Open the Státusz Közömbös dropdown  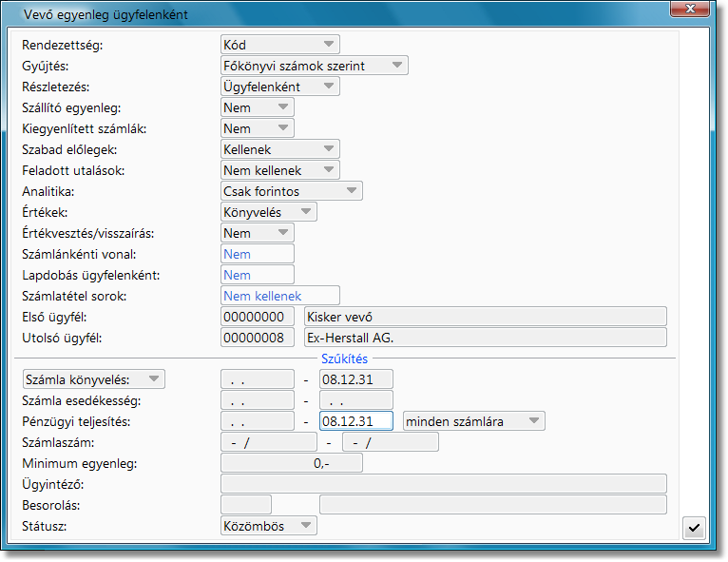coord(269,526)
